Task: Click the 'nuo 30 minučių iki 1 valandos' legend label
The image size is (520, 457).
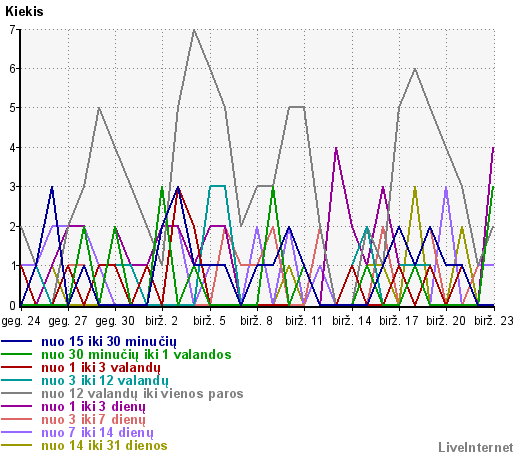Action: click(136, 354)
